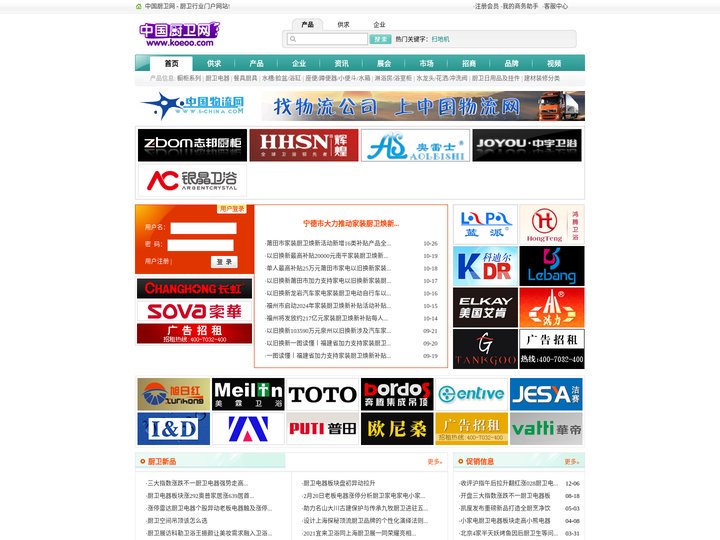This screenshot has height=540, width=720.
Task: Open the 旭日红 Xurihong logo
Action: 174,394
